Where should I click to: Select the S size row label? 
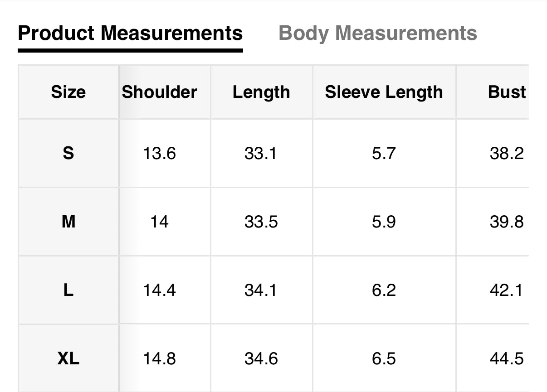coord(68,154)
